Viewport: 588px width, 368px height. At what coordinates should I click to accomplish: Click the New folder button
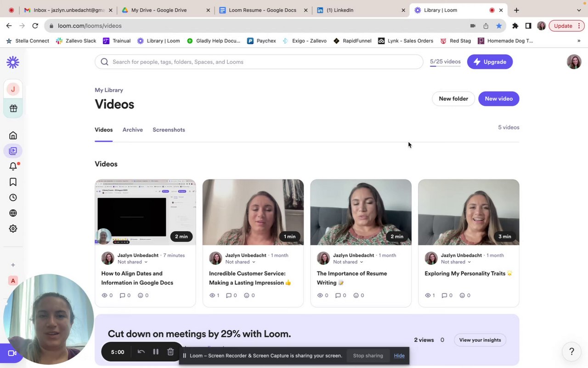453,98
